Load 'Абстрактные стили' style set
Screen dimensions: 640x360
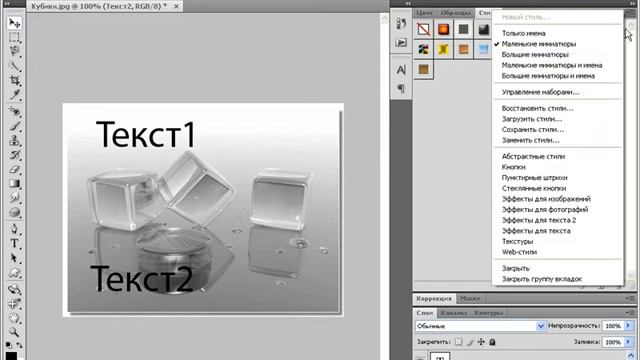(533, 157)
